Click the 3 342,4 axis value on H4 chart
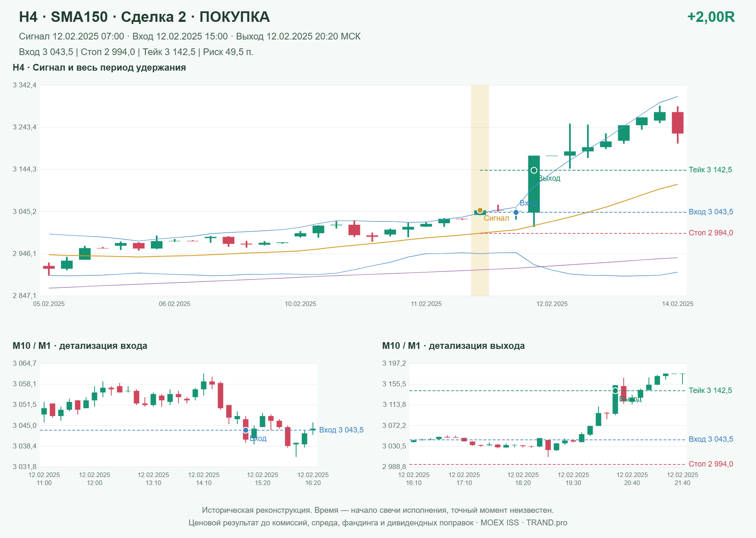Viewport: 756px width, 538px height. (x=24, y=85)
